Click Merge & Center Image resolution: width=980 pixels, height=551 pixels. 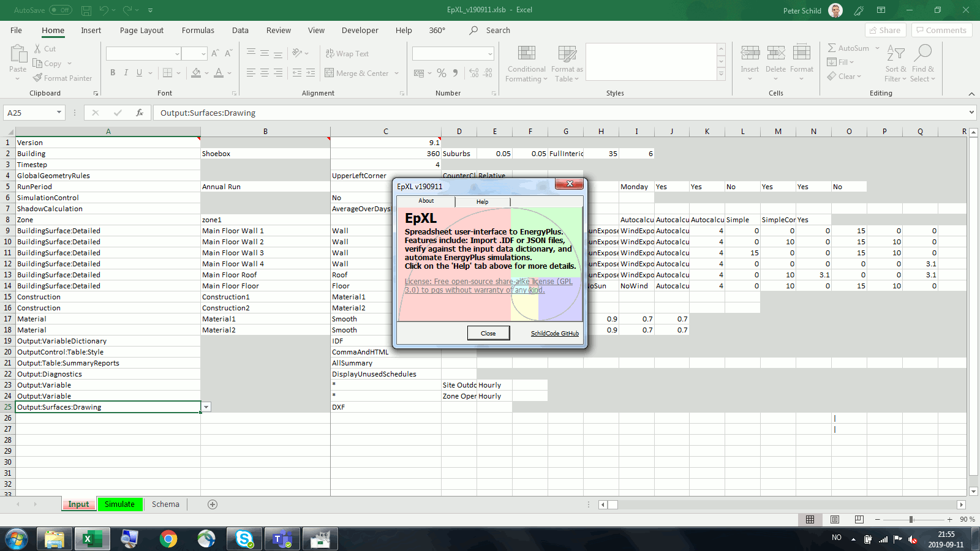357,73
